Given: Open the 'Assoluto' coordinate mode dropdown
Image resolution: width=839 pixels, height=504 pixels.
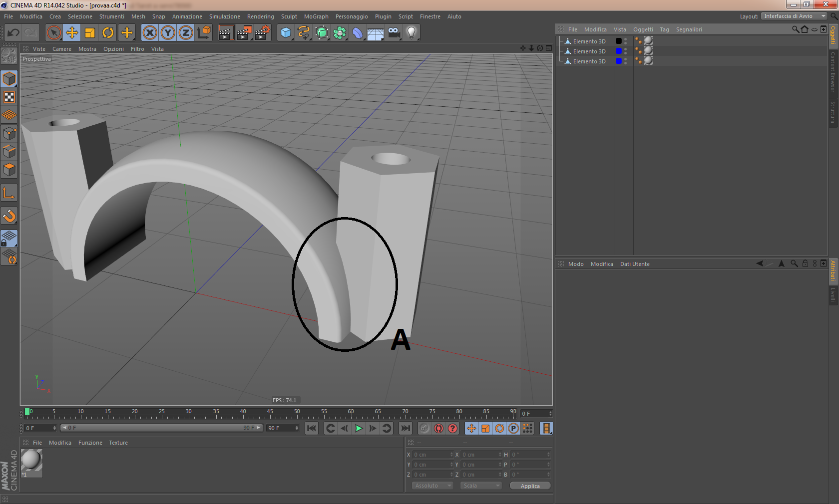Looking at the screenshot, I should [x=432, y=486].
